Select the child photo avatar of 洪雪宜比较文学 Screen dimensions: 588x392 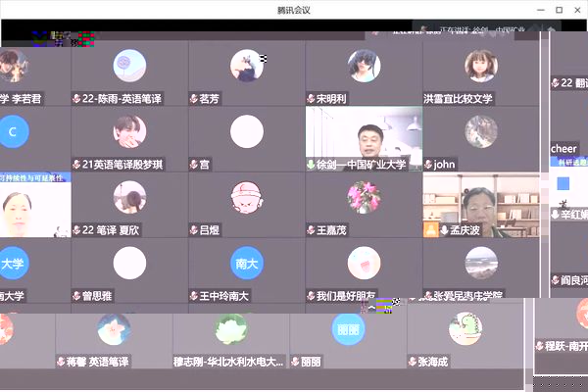point(481,66)
